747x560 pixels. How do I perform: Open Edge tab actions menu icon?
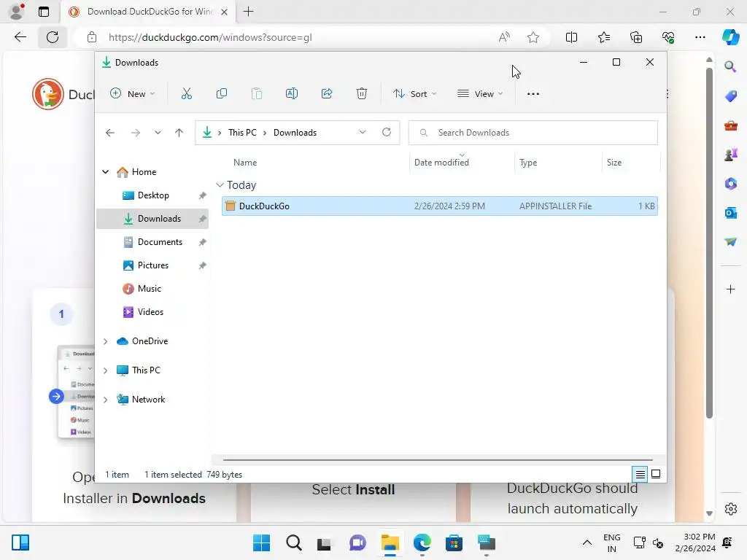43,12
